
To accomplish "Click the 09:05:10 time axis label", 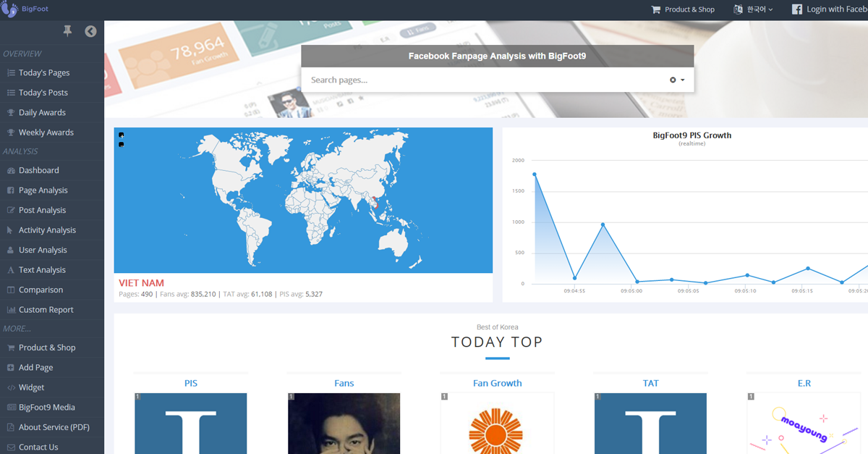I will (745, 291).
